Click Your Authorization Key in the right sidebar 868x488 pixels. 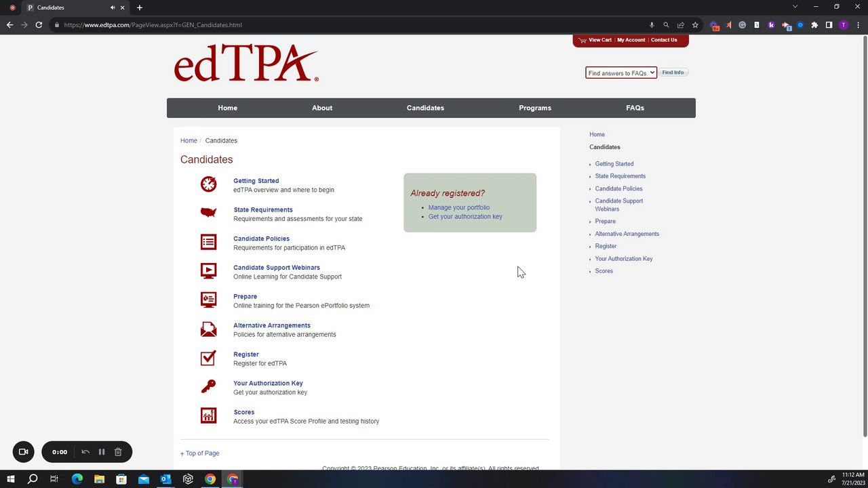[624, 259]
